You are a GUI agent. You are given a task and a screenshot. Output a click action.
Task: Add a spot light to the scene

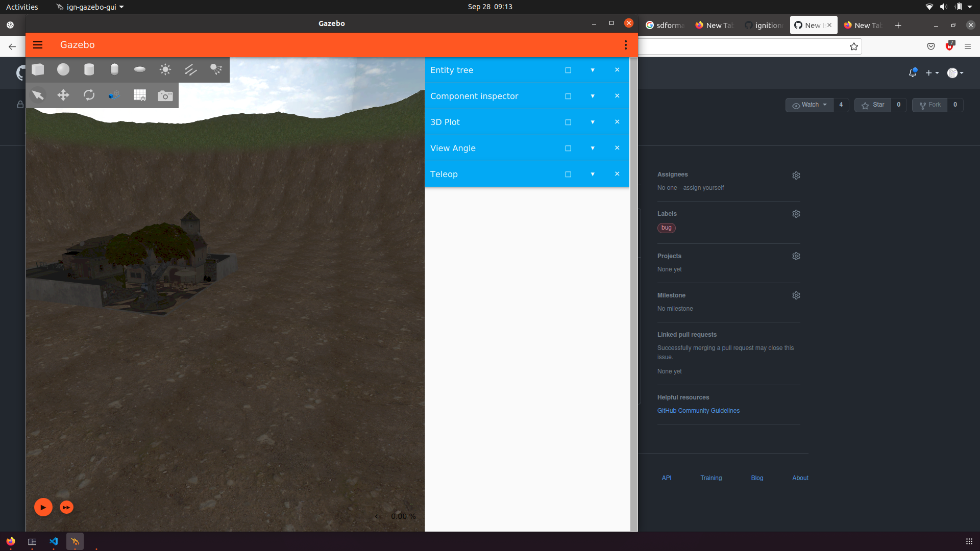pos(216,69)
